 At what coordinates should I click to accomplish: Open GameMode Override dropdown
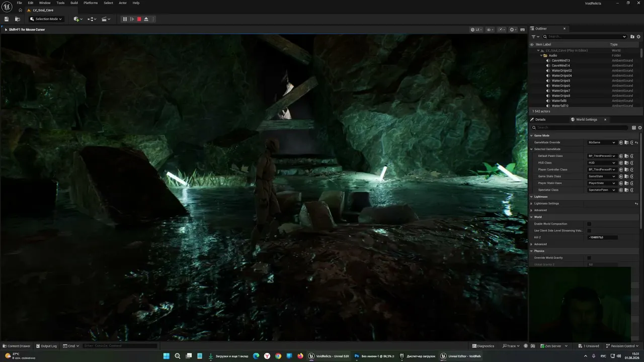pos(602,142)
